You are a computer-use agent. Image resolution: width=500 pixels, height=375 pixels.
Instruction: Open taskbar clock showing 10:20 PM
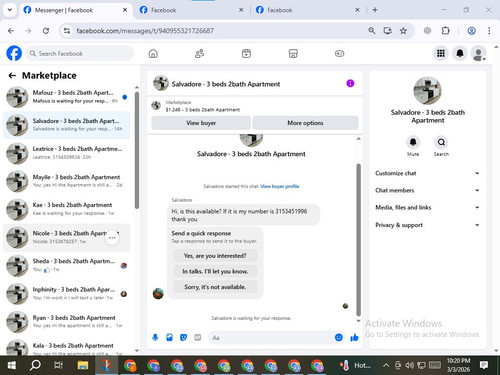[x=458, y=365]
